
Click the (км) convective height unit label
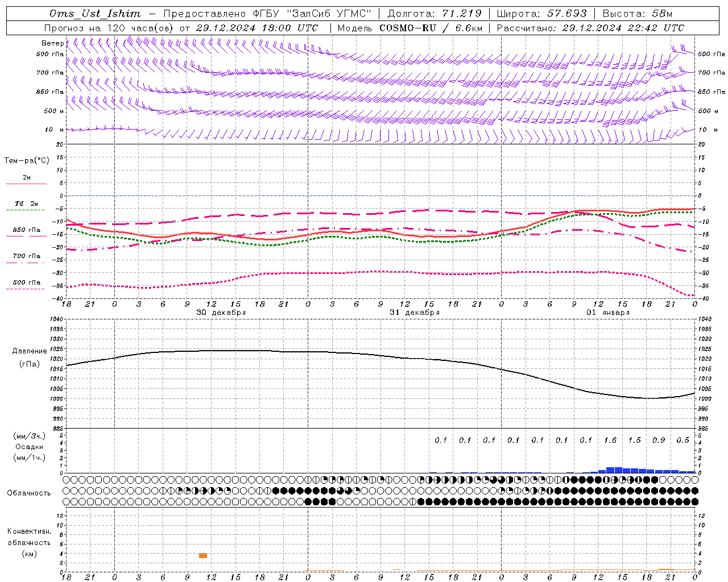29,554
